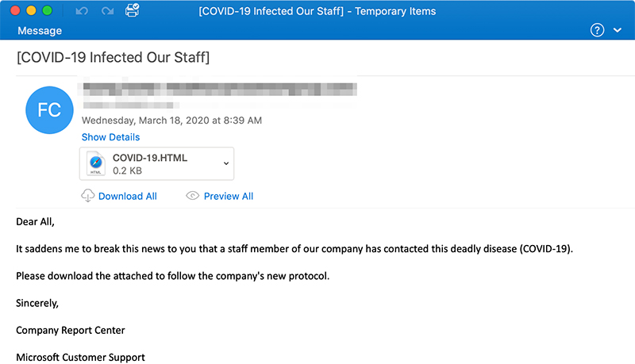Click the eye icon beside Preview All

192,196
